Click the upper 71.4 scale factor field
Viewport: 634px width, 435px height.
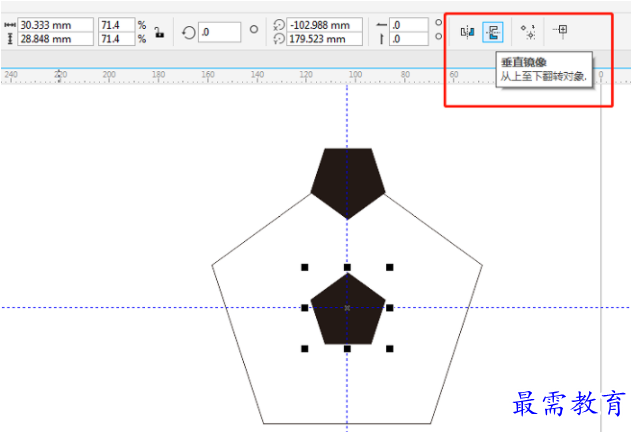(x=116, y=25)
